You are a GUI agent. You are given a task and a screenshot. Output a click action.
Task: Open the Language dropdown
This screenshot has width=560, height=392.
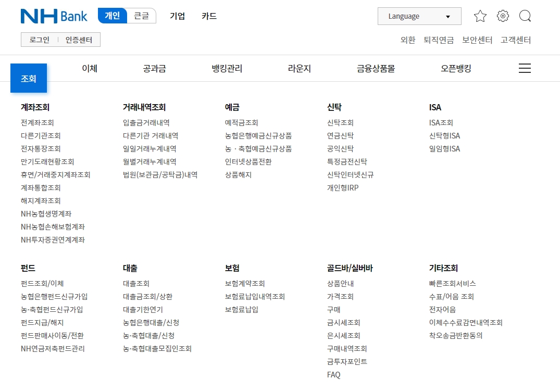coord(419,16)
